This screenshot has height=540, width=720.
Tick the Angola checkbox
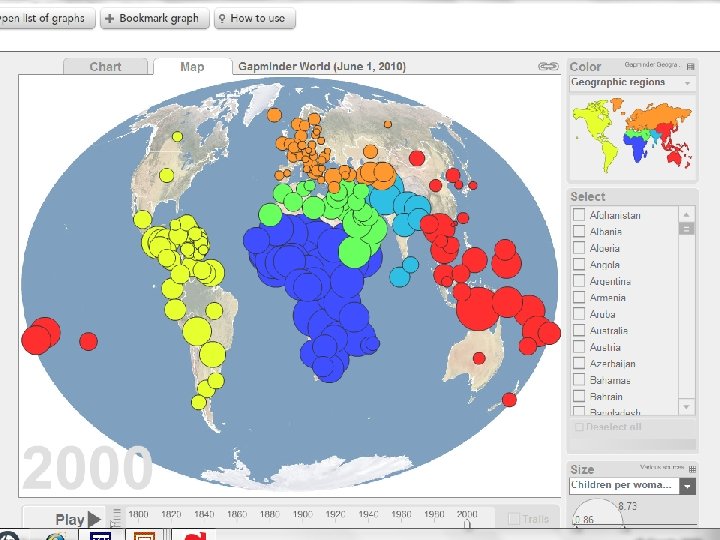pos(579,264)
